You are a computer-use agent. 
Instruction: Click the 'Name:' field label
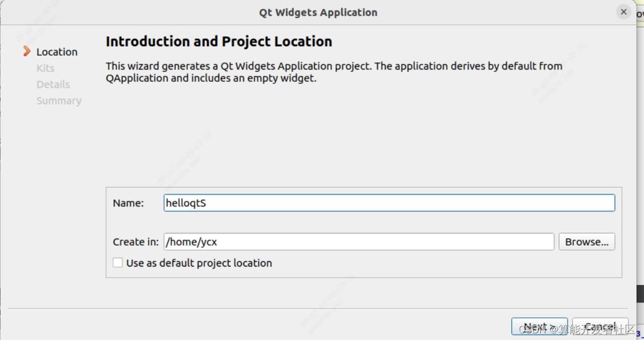point(128,203)
